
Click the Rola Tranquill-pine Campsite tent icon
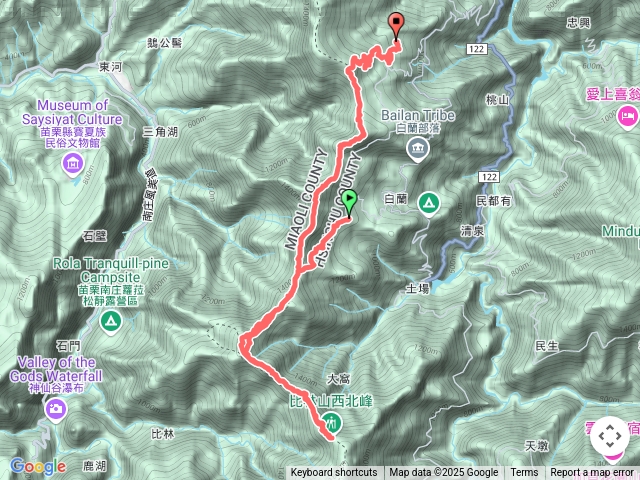pos(111,322)
